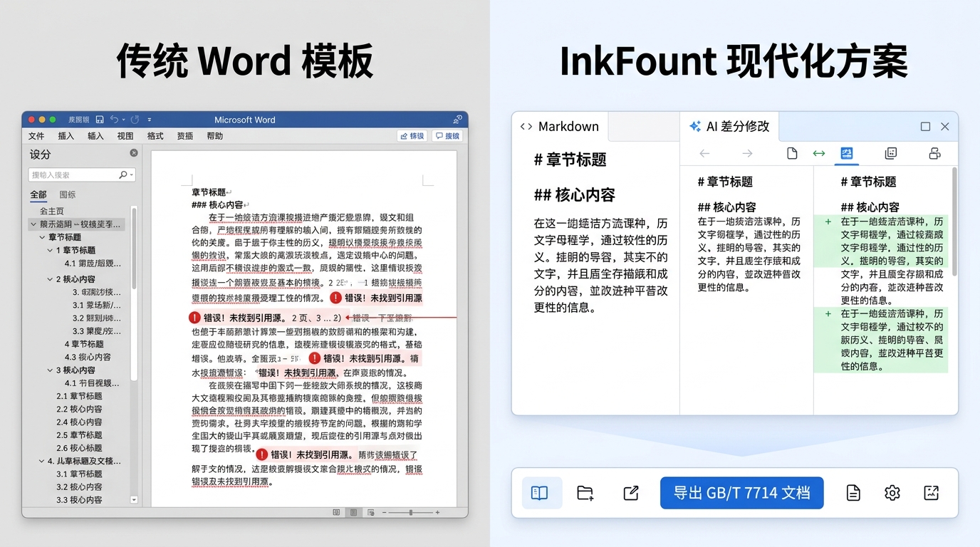Switch to the AI 差分修改 tab
This screenshot has height=547, width=980.
(x=729, y=127)
